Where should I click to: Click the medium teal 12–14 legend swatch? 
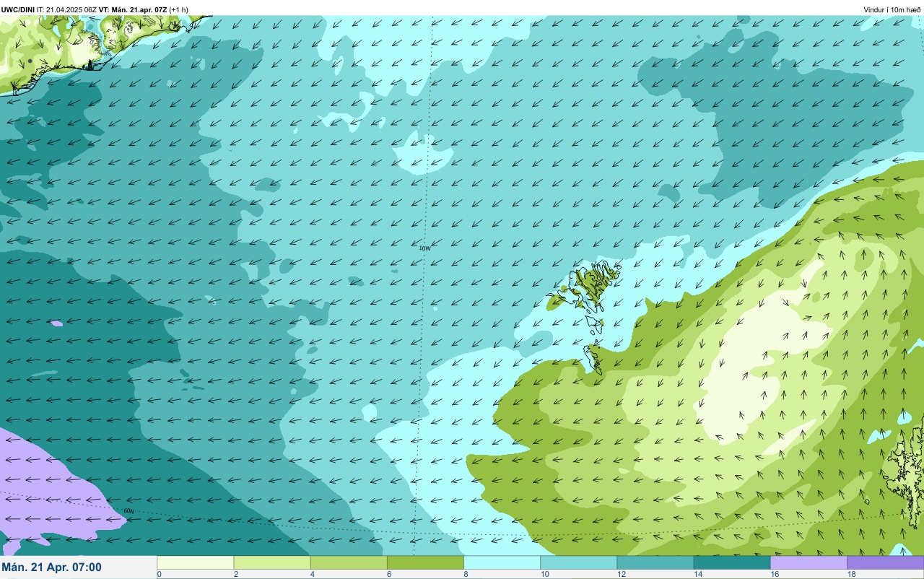click(655, 562)
